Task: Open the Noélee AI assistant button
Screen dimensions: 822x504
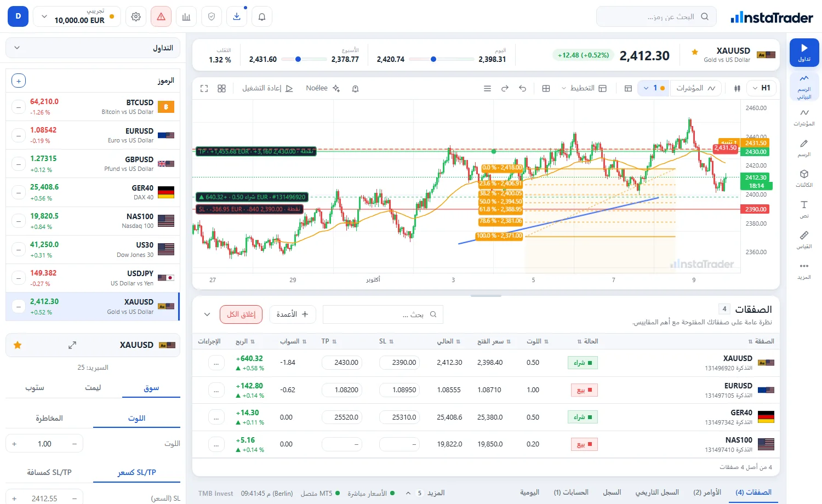Action: pos(323,88)
